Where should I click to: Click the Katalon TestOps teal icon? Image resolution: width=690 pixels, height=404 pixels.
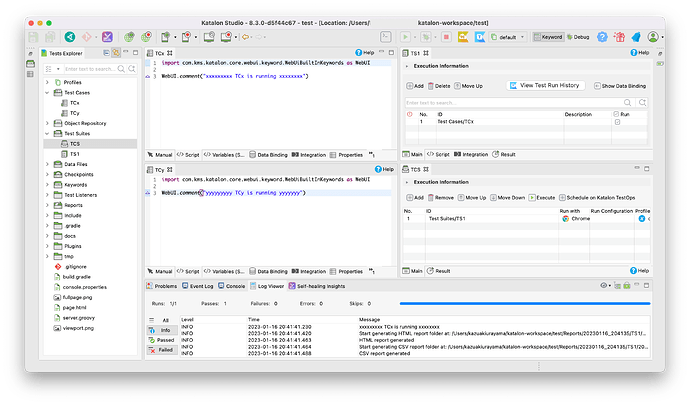pyautogui.click(x=70, y=37)
